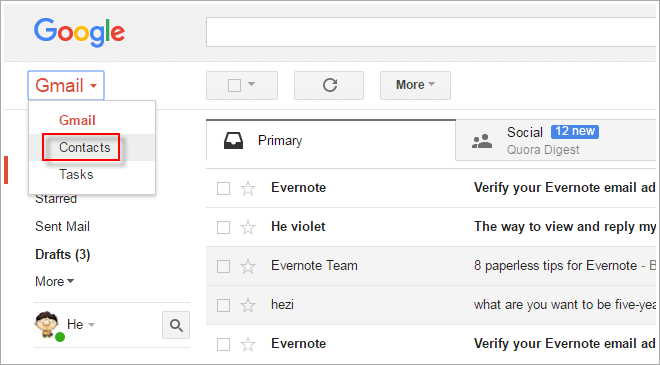Check the Evernote Team email checkbox
Image resolution: width=660 pixels, height=365 pixels.
click(x=223, y=266)
